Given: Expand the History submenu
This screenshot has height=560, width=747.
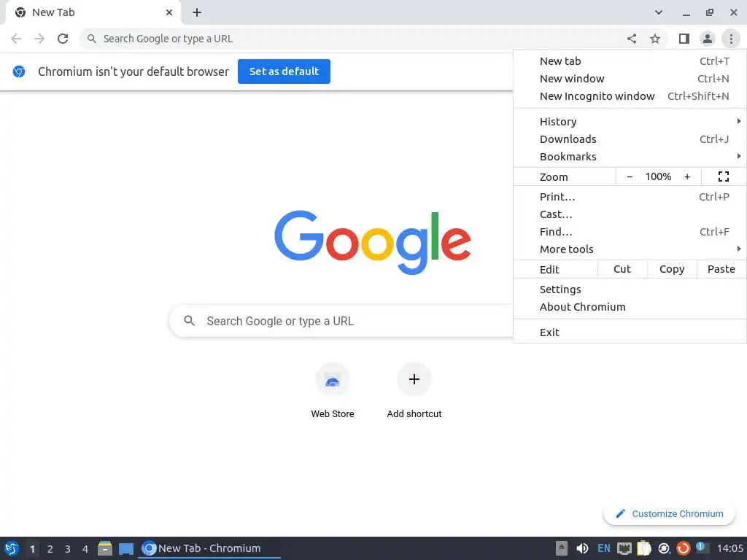Looking at the screenshot, I should pos(630,122).
